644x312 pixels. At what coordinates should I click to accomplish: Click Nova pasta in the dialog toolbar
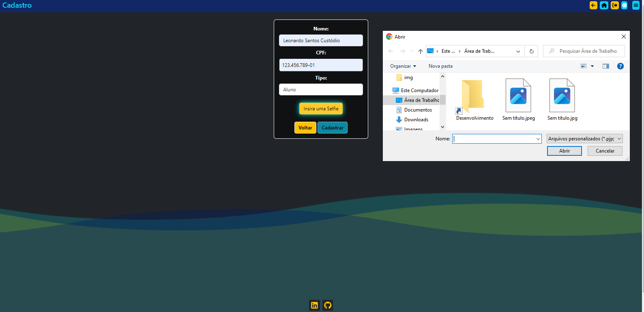440,66
